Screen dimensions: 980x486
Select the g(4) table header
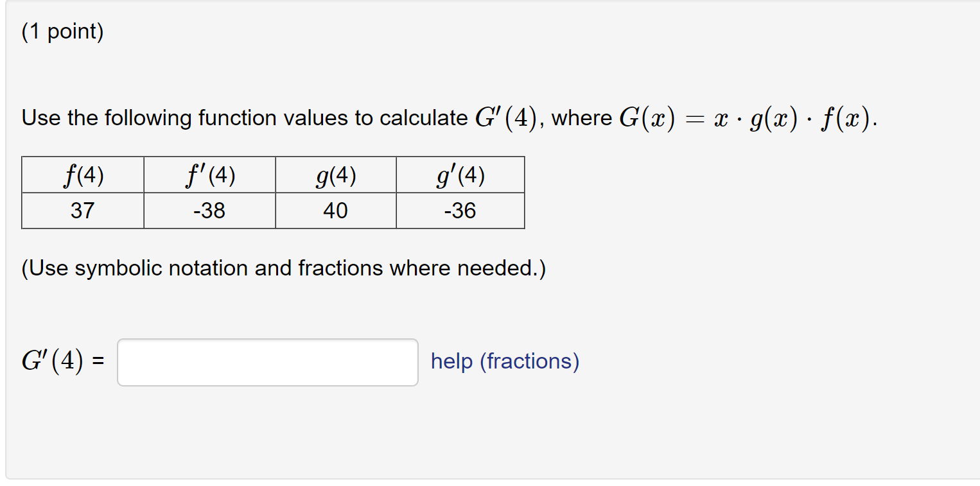tap(335, 174)
